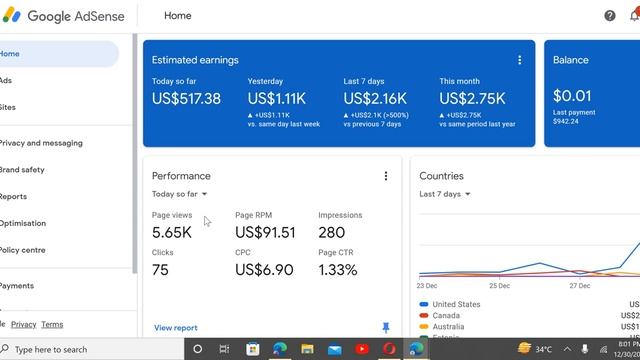Click the network tray icon
The width and height of the screenshot is (640, 360).
pos(603,349)
